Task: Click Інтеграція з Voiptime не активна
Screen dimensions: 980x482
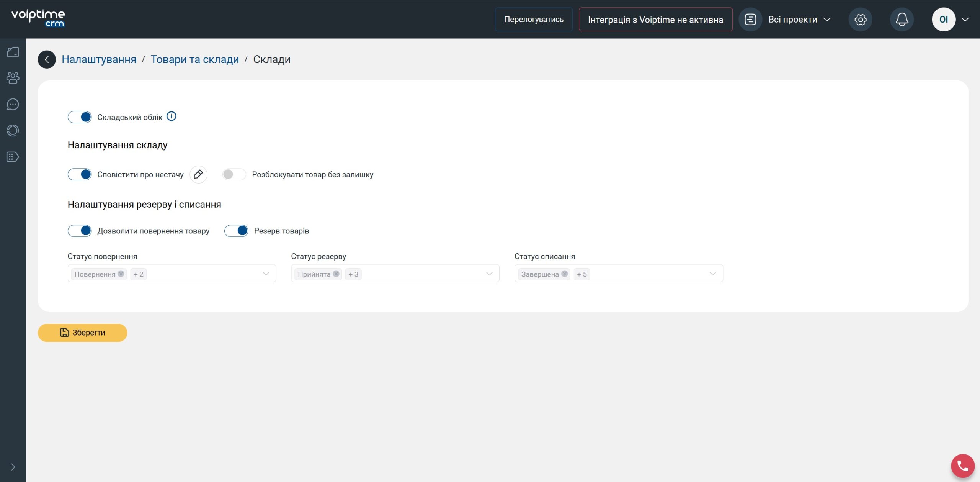Action: (x=655, y=20)
